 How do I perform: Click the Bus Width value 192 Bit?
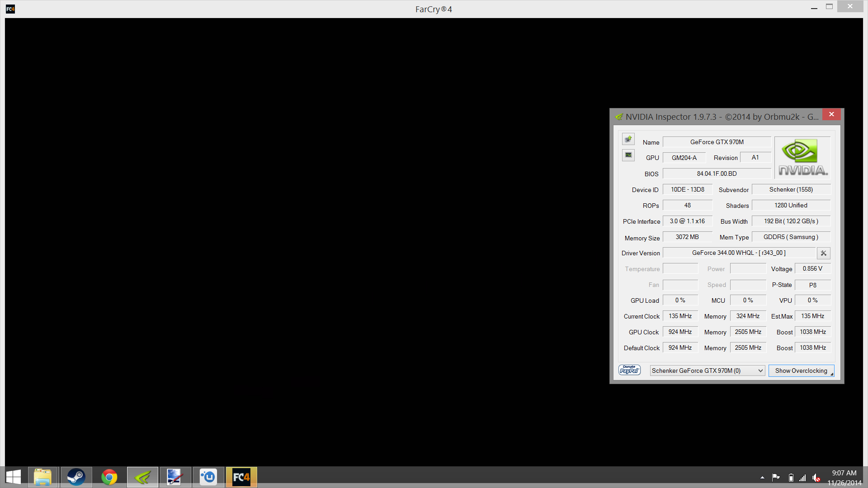click(791, 221)
